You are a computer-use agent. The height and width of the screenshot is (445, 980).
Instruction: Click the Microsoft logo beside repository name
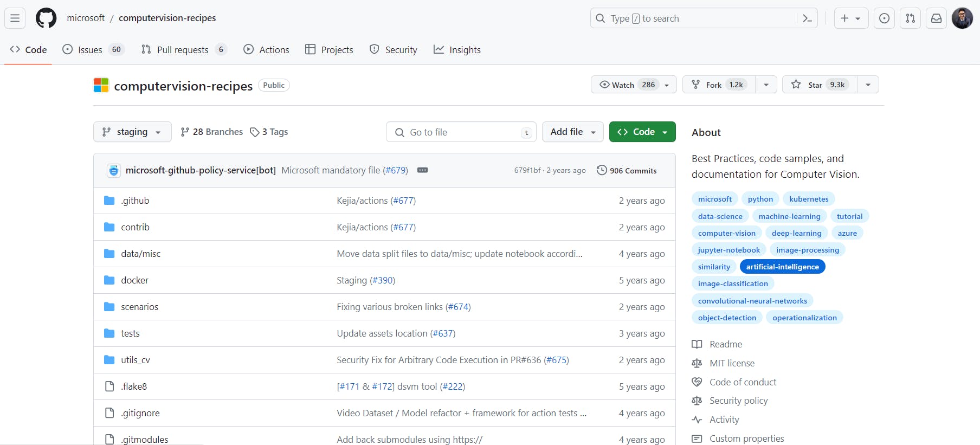pos(101,85)
